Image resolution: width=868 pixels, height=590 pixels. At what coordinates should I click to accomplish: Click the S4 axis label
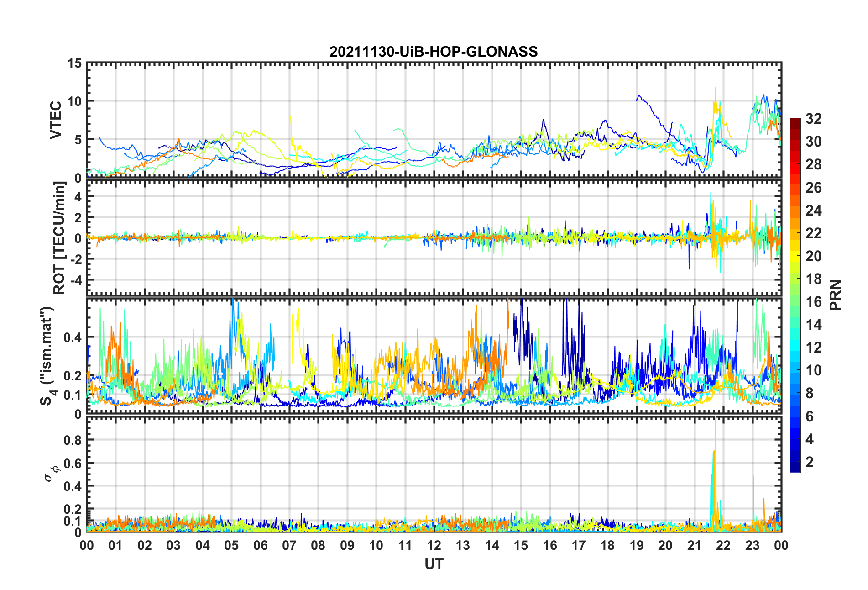[47, 356]
